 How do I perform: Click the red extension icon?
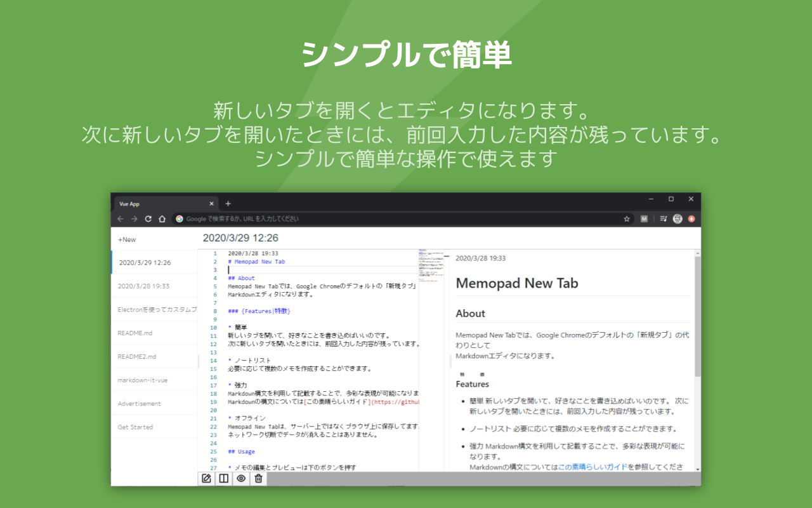[x=691, y=218]
